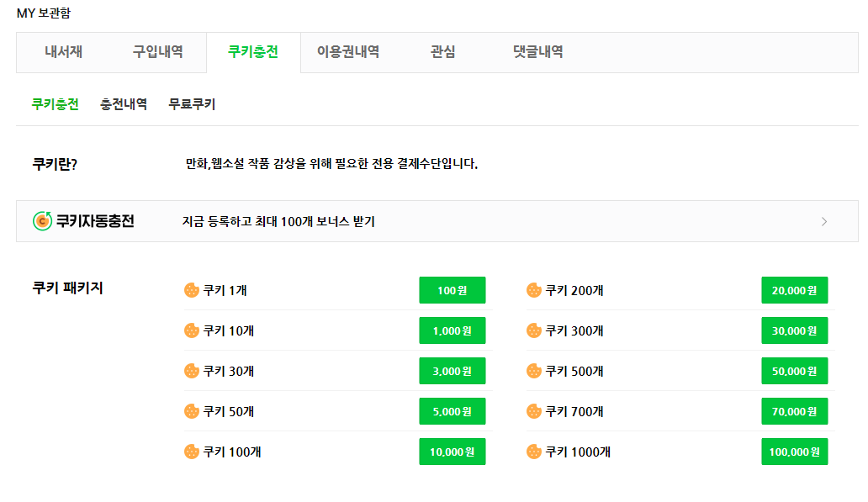The height and width of the screenshot is (502, 868).
Task: Buy one cookie with the 100원 button
Action: [x=453, y=290]
